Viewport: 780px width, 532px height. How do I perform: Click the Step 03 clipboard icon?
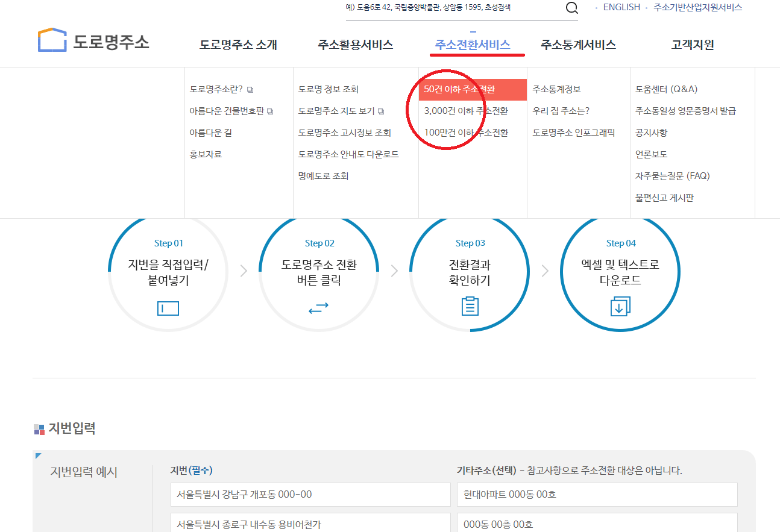470,306
